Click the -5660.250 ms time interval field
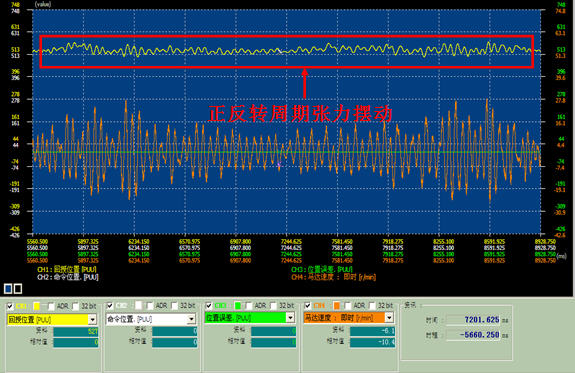Viewport: 575px width, 373px height. tap(473, 335)
